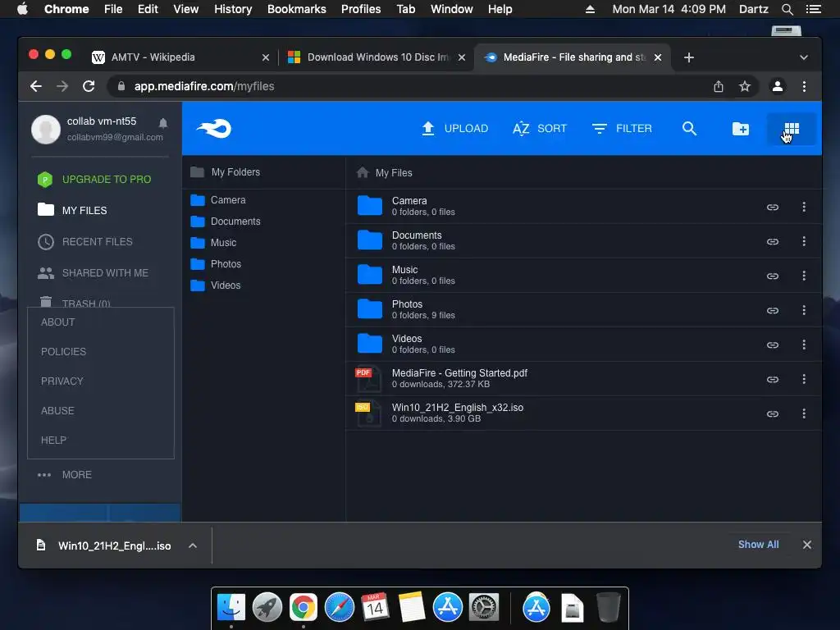Image resolution: width=840 pixels, height=630 pixels.
Task: Switch to grid view layout
Action: [792, 129]
